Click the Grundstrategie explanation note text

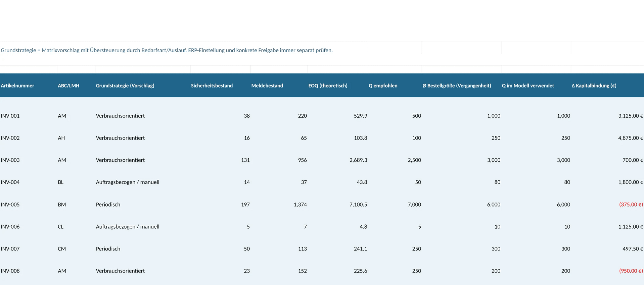point(167,50)
